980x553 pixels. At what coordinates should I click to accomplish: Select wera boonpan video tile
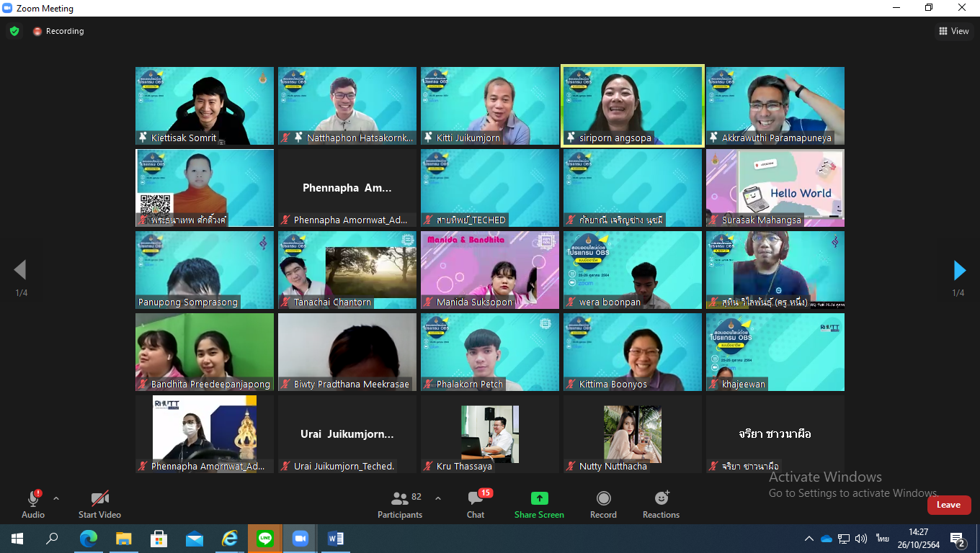pos(633,270)
